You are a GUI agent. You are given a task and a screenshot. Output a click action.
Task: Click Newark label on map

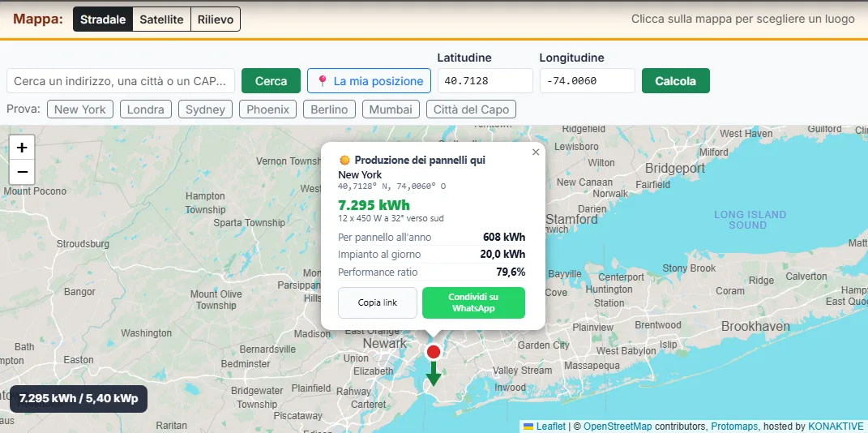(385, 344)
